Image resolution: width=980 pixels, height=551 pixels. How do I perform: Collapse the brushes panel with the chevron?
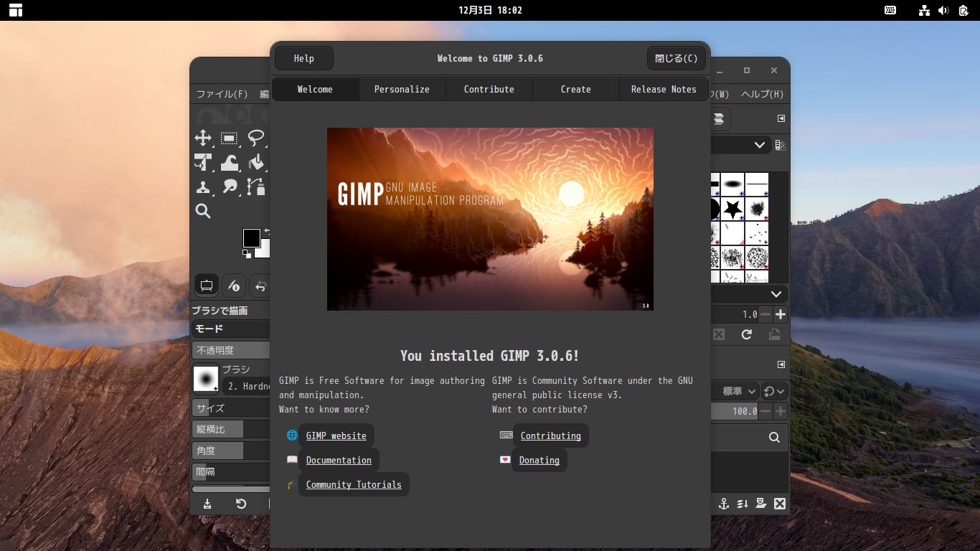776,294
